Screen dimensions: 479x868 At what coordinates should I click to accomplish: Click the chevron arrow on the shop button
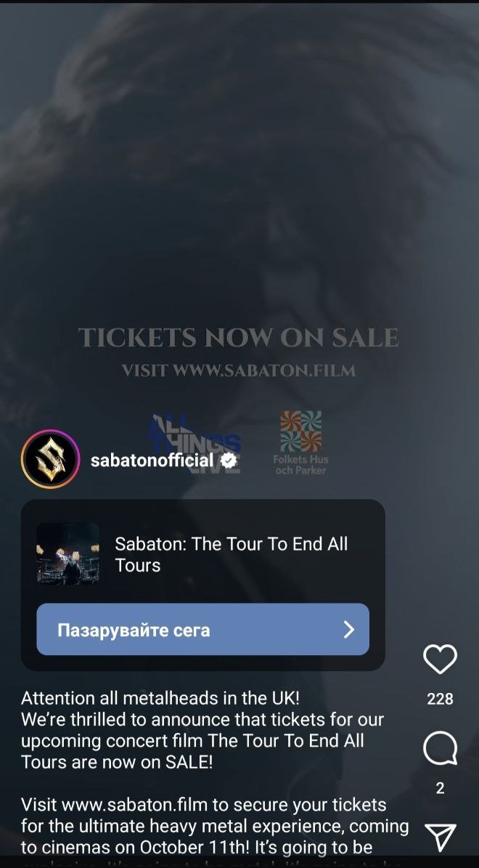(x=348, y=630)
